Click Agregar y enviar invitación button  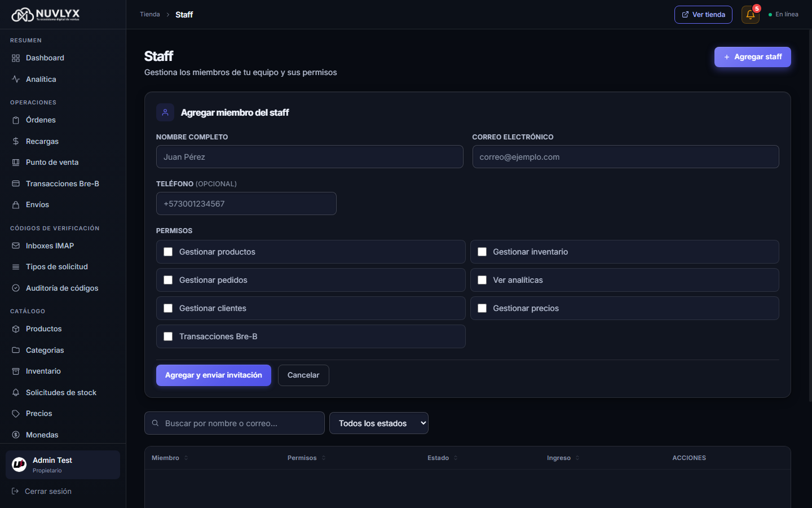[x=214, y=375]
